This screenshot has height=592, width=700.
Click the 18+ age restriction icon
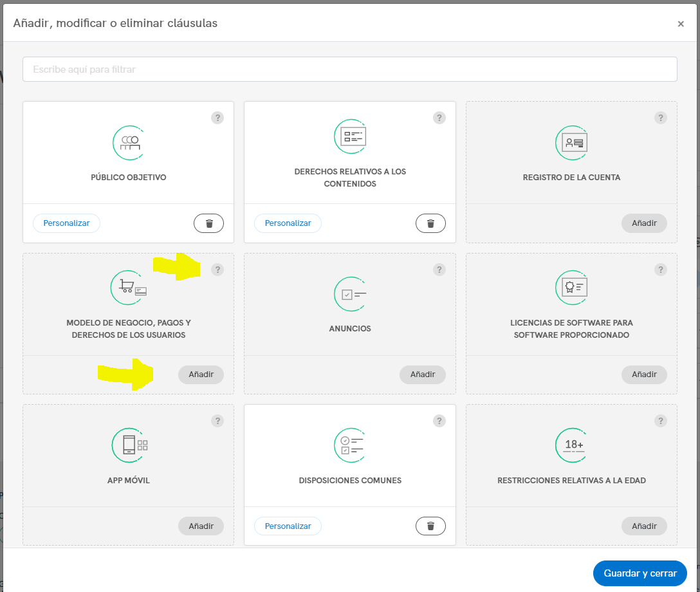[x=571, y=445]
